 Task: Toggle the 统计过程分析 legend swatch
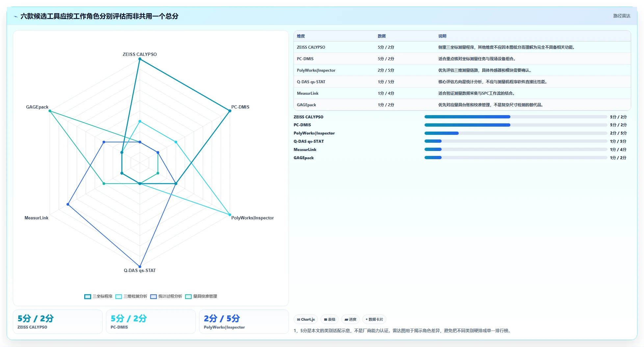point(153,297)
